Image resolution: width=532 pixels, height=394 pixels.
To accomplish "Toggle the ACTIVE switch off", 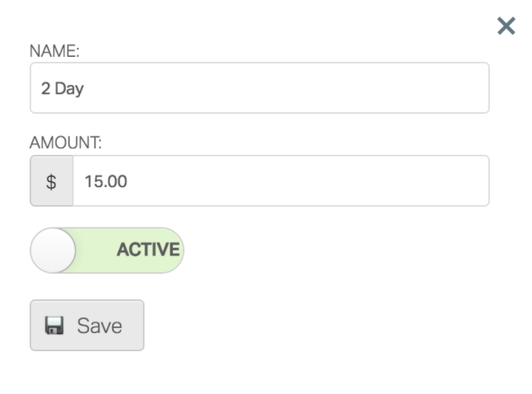I will 107,251.
